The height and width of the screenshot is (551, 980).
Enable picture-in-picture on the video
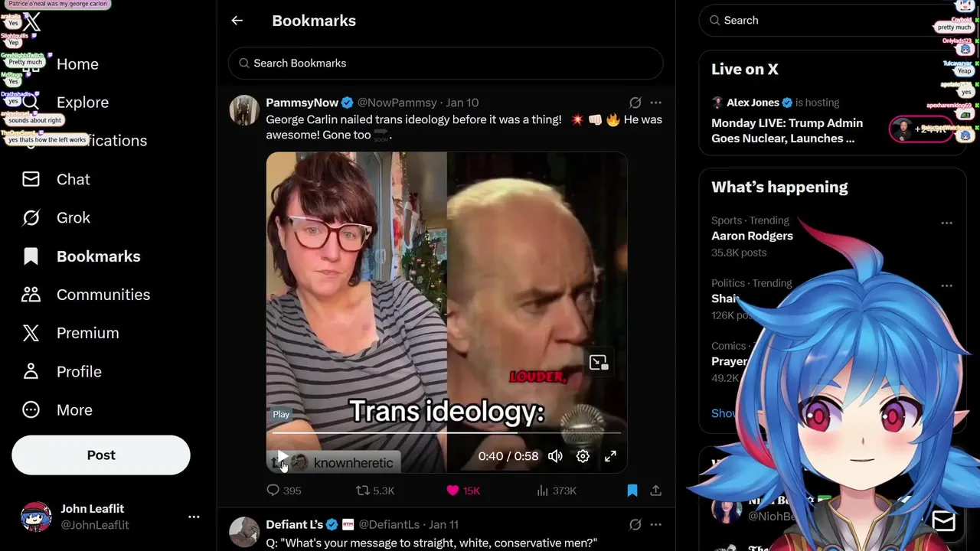click(x=599, y=363)
